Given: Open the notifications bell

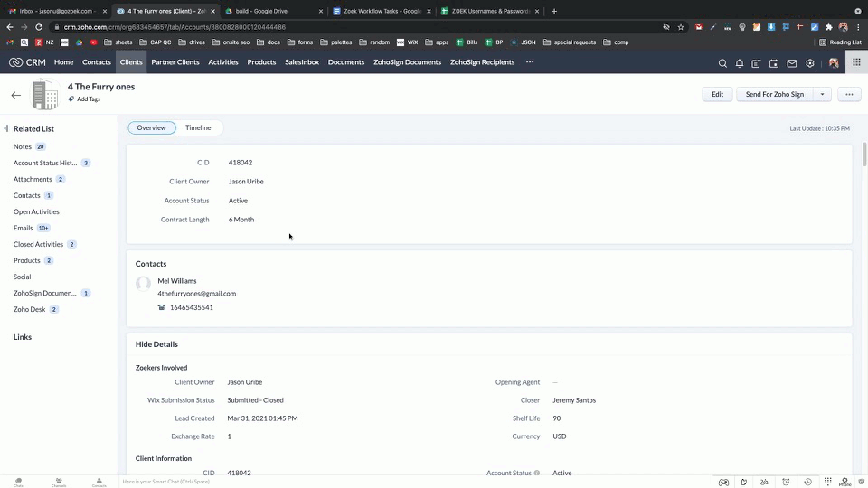Looking at the screenshot, I should click(739, 63).
